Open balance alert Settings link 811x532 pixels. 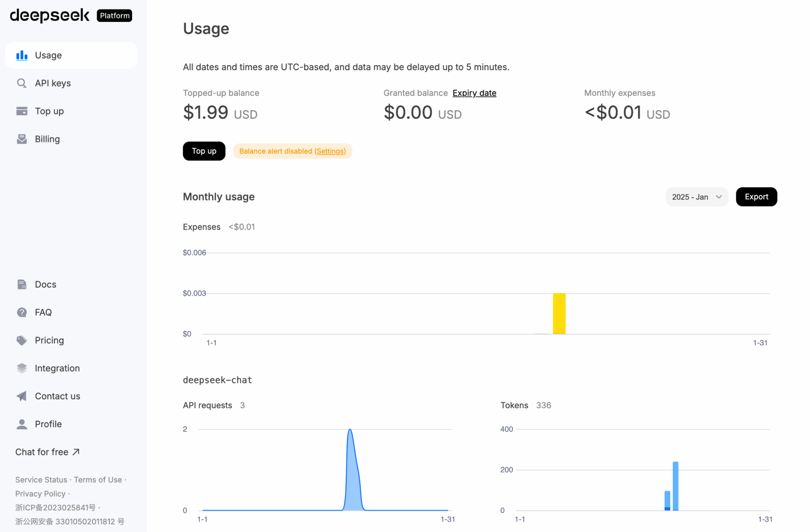330,151
